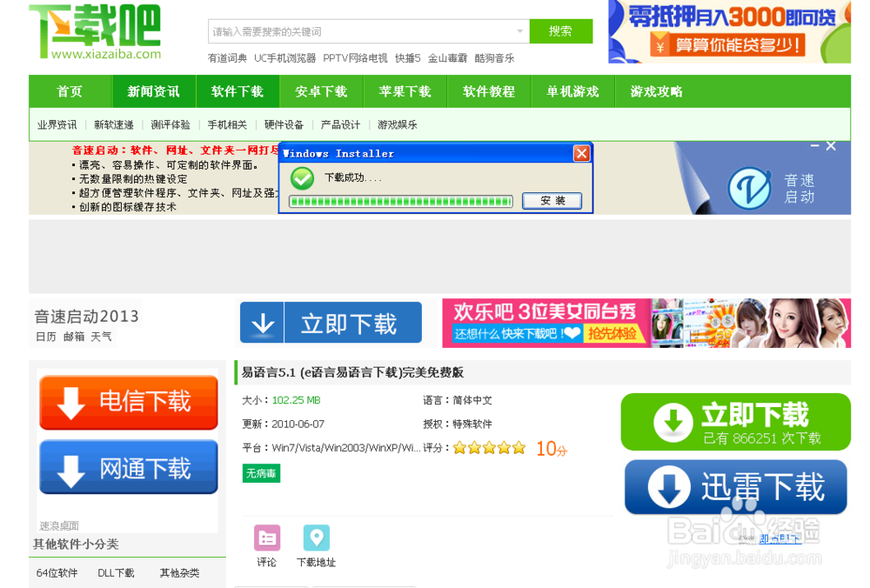Open the search box dropdown arrow
This screenshot has width=870, height=588.
click(520, 31)
